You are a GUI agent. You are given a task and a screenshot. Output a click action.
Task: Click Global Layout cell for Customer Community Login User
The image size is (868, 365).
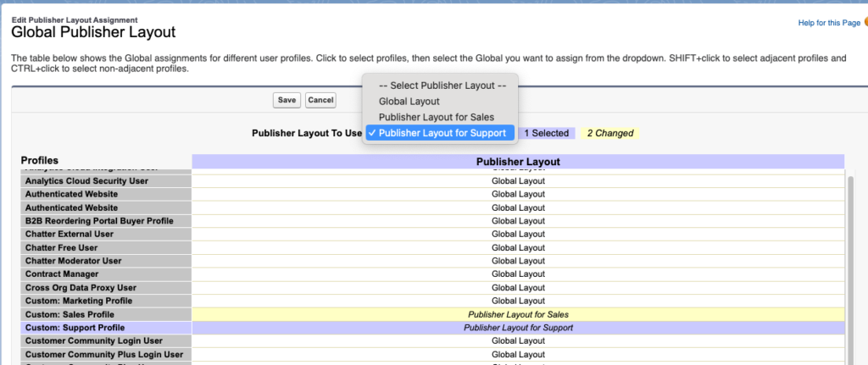click(518, 340)
